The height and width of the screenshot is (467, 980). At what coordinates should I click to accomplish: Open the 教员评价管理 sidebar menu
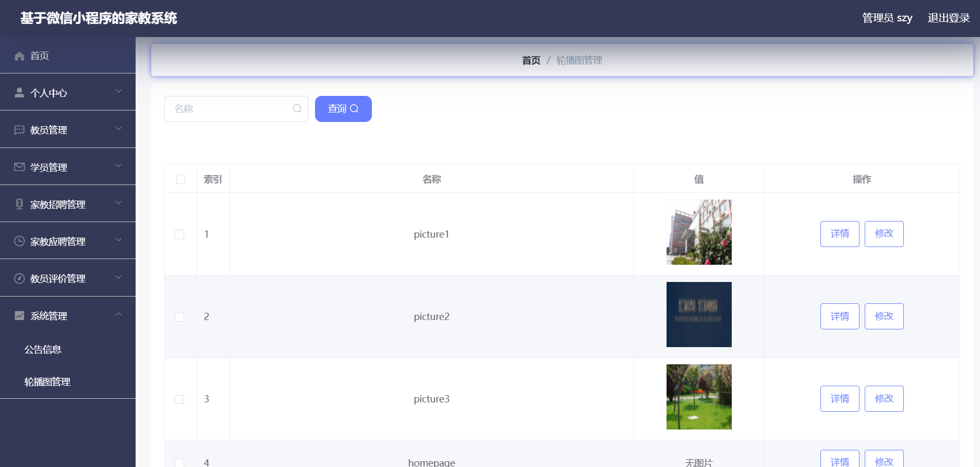coord(68,278)
